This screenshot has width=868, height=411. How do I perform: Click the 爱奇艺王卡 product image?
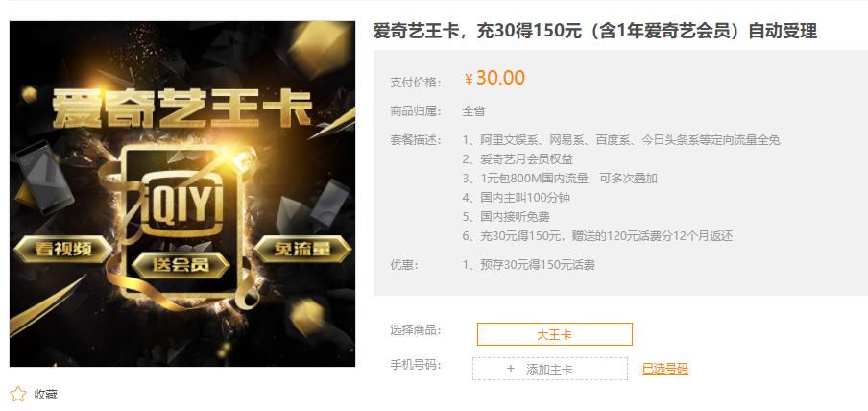[x=182, y=194]
